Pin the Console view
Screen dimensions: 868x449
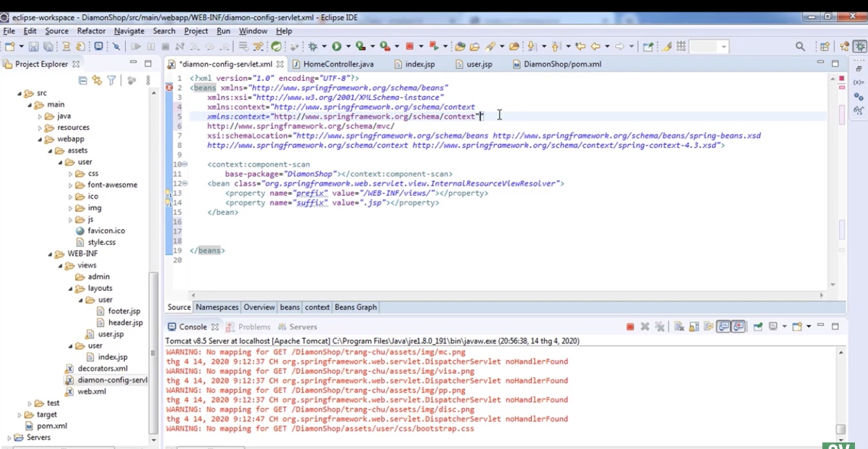point(758,327)
